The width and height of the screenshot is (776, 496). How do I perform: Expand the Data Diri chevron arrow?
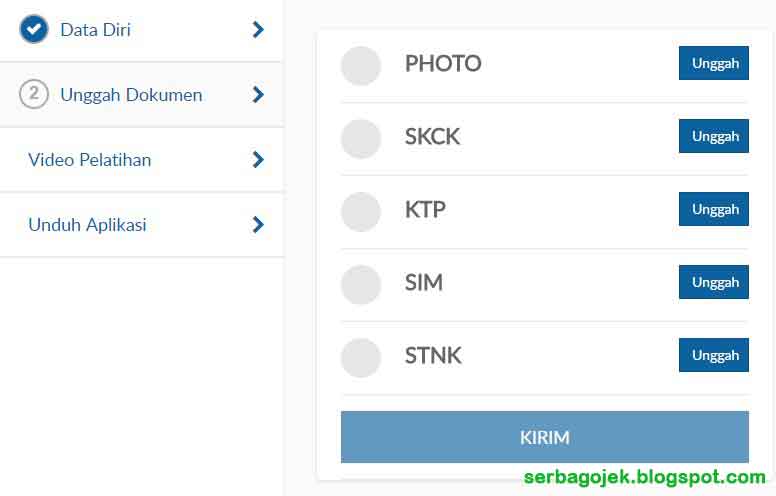click(258, 30)
